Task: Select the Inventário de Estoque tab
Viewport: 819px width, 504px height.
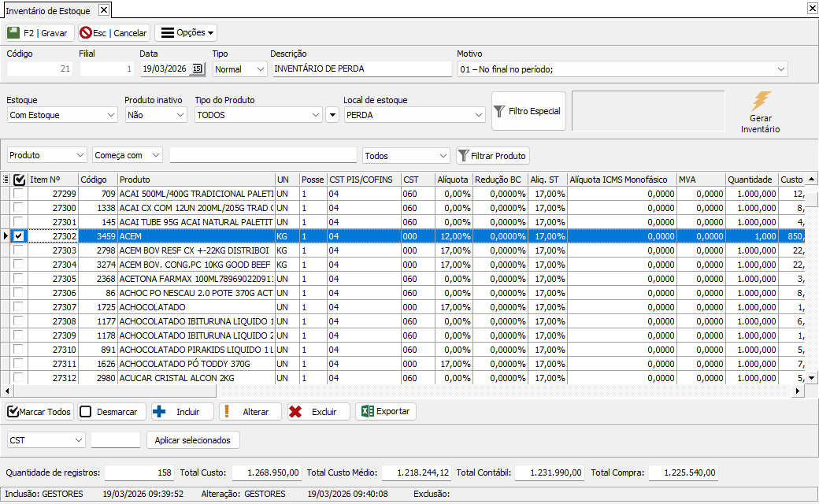Action: 48,10
